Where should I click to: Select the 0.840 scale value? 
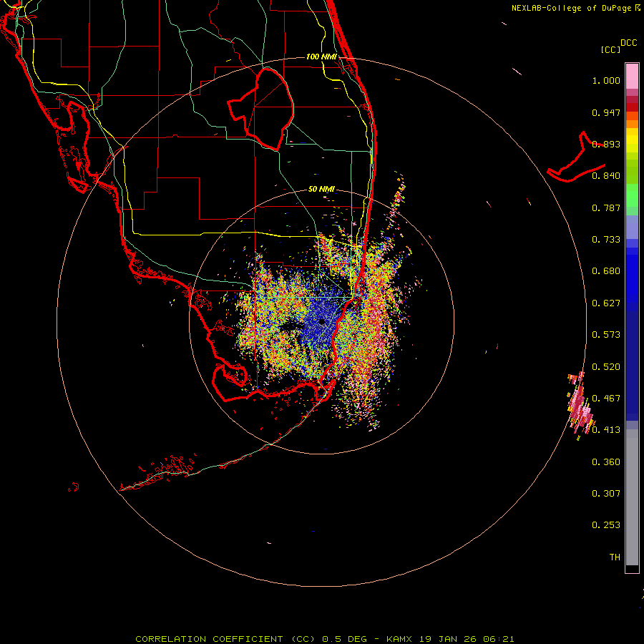pos(606,176)
